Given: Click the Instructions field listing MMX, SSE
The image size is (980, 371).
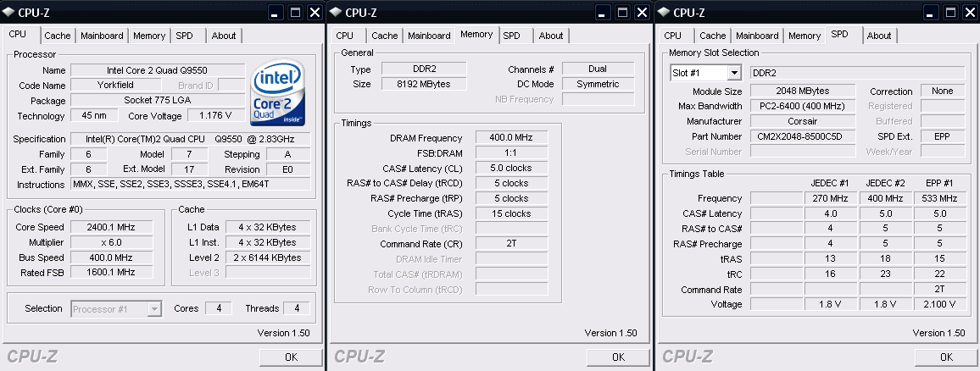Looking at the screenshot, I should 191,185.
